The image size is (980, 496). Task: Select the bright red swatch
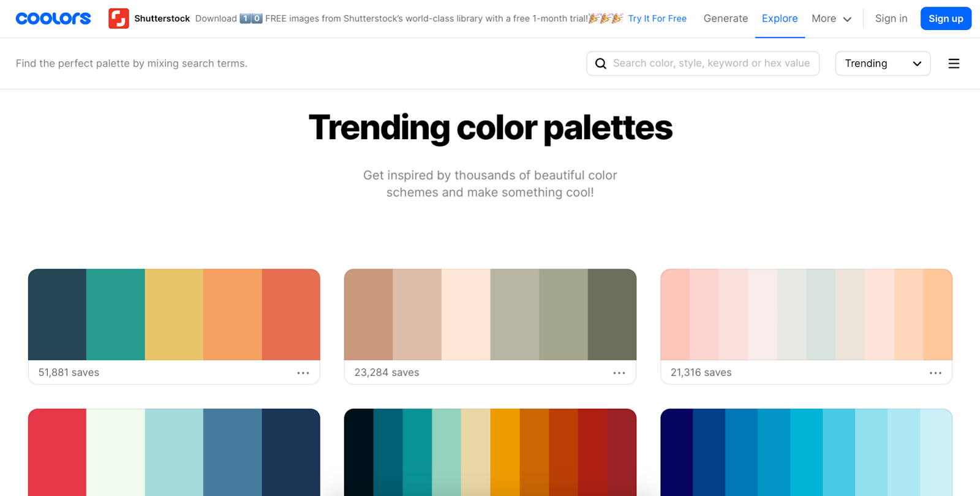tap(57, 452)
